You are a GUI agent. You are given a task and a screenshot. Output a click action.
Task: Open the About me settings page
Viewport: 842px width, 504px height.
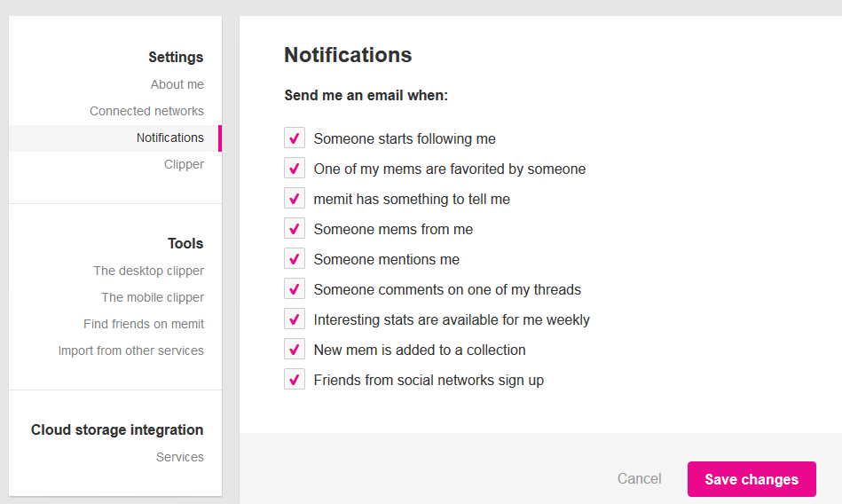177,84
